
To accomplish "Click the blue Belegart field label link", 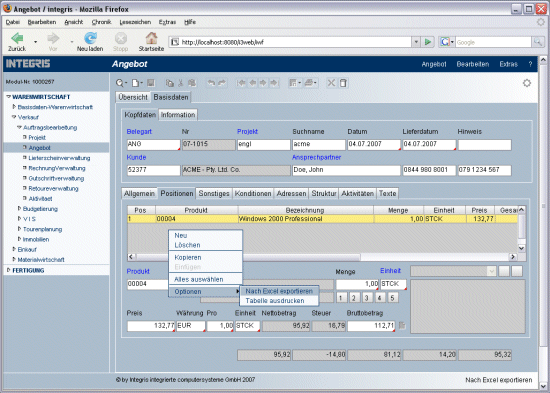I will 139,132.
